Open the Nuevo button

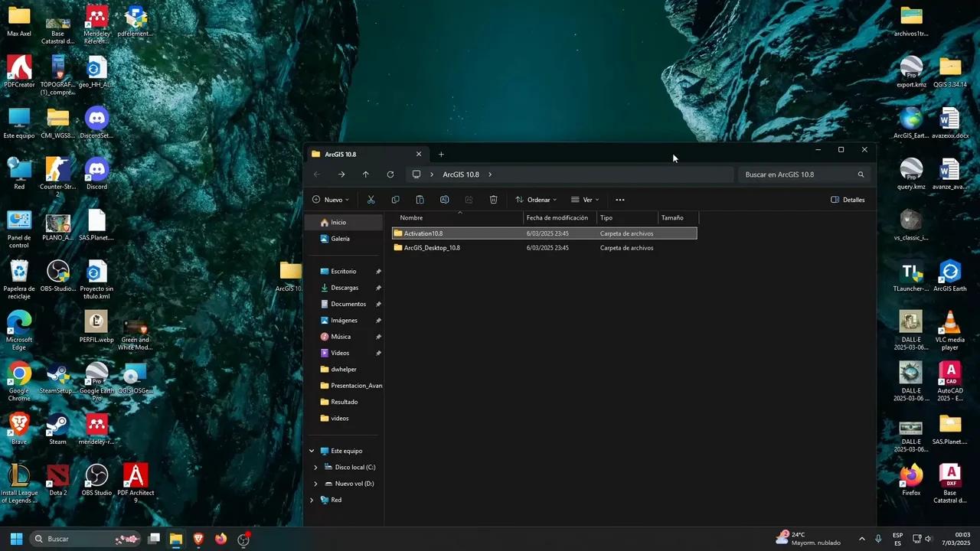click(331, 200)
